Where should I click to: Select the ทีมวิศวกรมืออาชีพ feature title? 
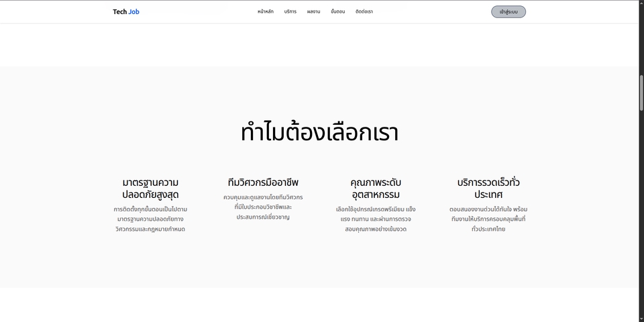[x=263, y=182]
